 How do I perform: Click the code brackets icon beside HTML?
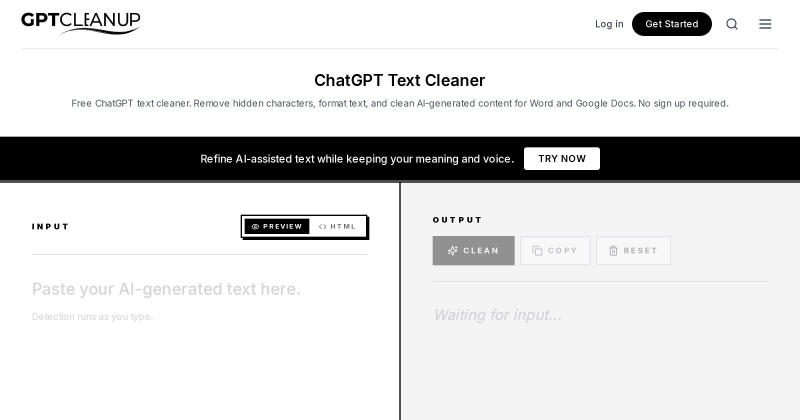pyautogui.click(x=322, y=227)
